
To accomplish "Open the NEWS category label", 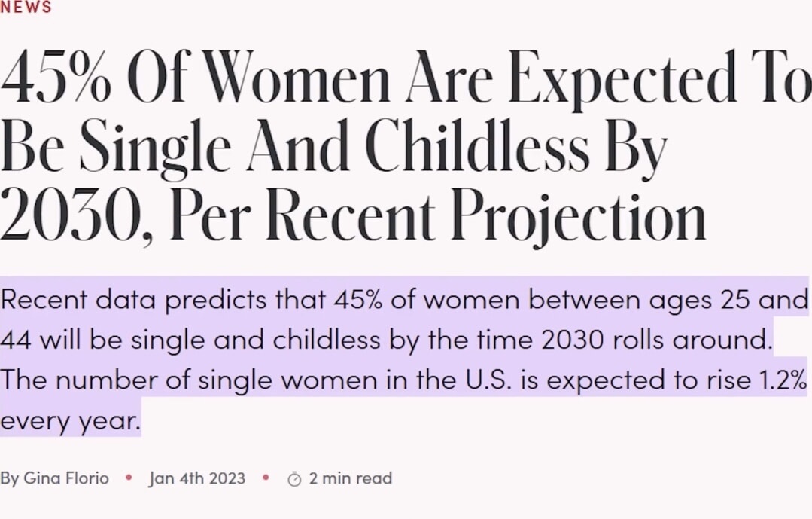I will [x=26, y=7].
